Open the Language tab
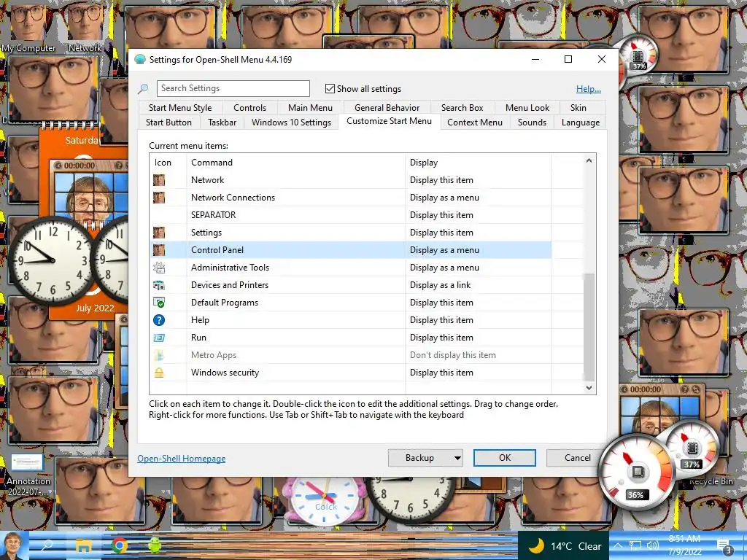Image resolution: width=747 pixels, height=560 pixels. point(580,122)
